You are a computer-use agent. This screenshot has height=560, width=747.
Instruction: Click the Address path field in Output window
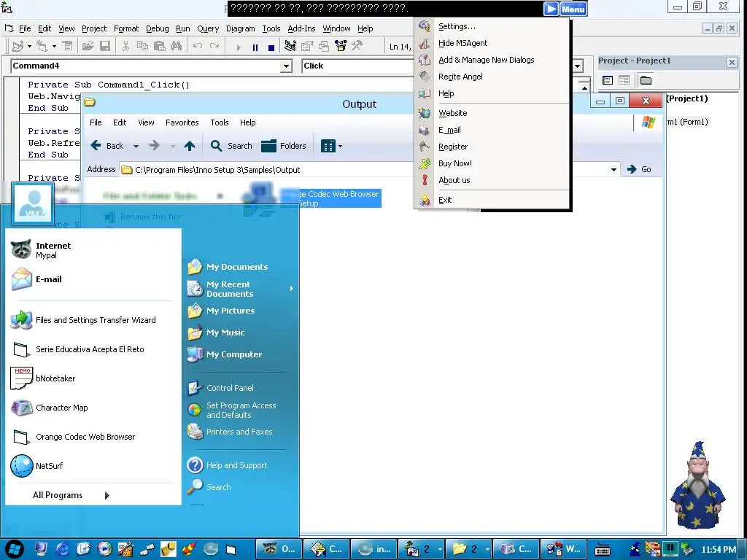click(365, 170)
